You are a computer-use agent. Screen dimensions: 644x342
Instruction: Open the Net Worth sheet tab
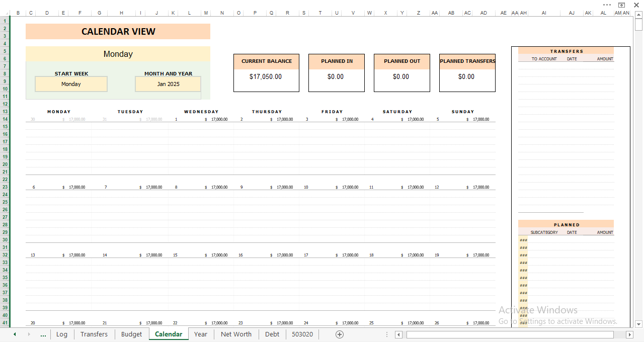click(236, 334)
